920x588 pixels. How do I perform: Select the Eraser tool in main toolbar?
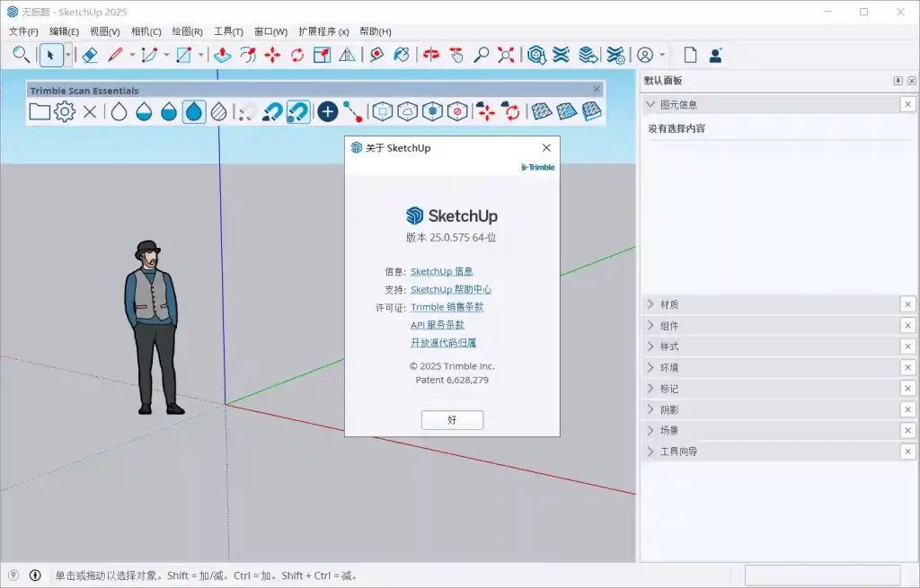pos(90,55)
